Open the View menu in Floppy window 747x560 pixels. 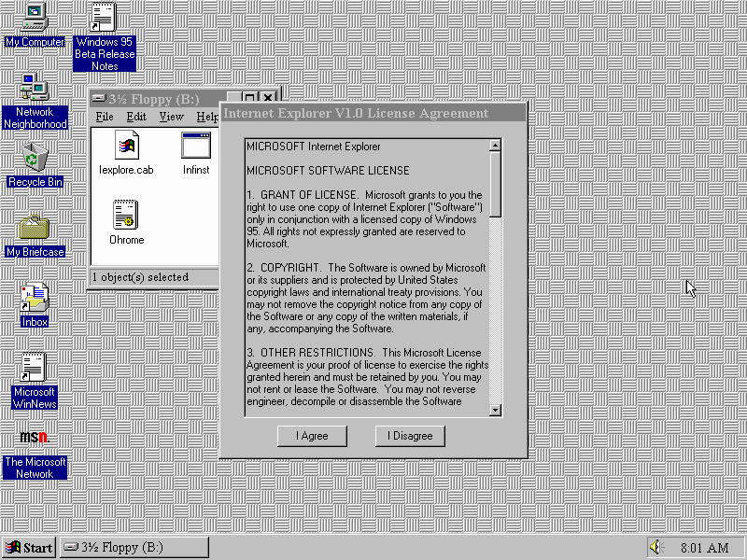171,117
